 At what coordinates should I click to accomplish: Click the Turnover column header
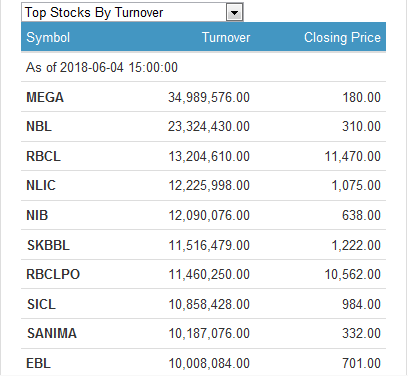click(x=226, y=37)
